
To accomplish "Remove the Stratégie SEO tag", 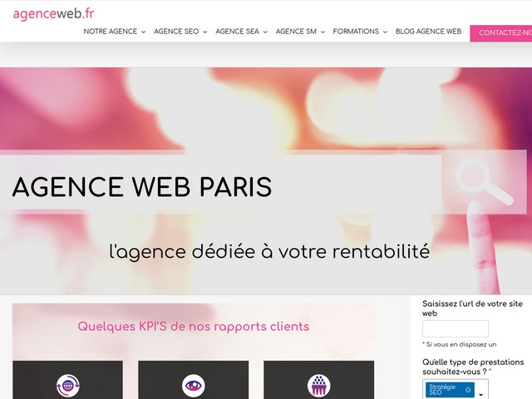I will pyautogui.click(x=468, y=389).
